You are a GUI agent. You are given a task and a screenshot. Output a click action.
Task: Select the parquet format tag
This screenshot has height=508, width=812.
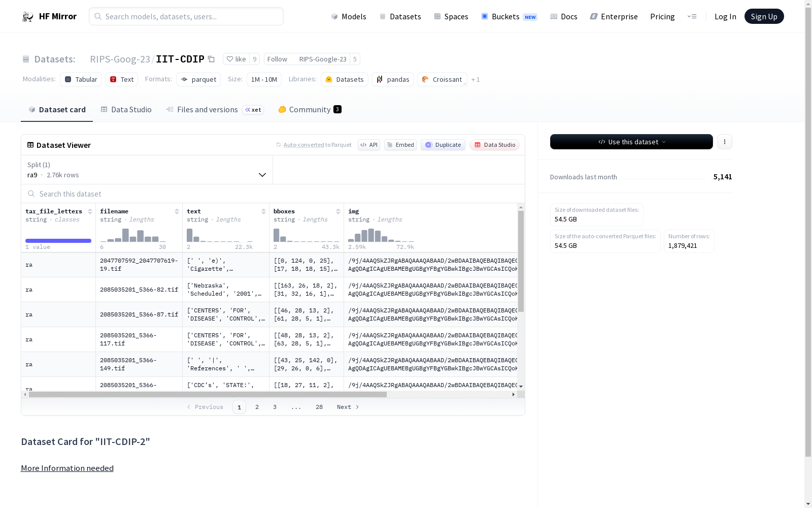tap(198, 79)
